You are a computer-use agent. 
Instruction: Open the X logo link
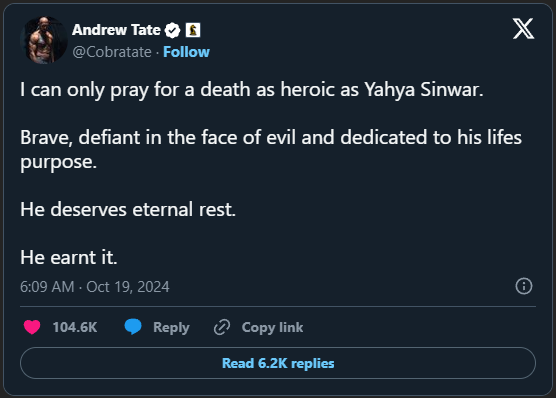pos(523,29)
